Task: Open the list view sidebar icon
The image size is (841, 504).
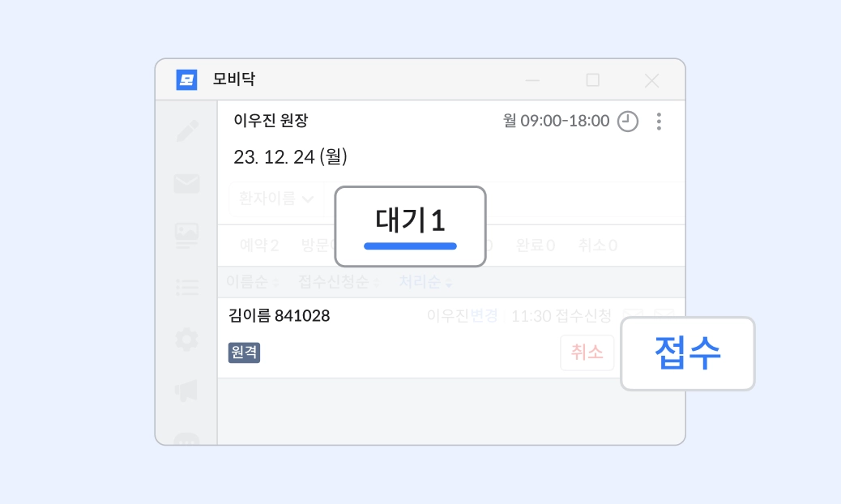Action: click(x=187, y=287)
